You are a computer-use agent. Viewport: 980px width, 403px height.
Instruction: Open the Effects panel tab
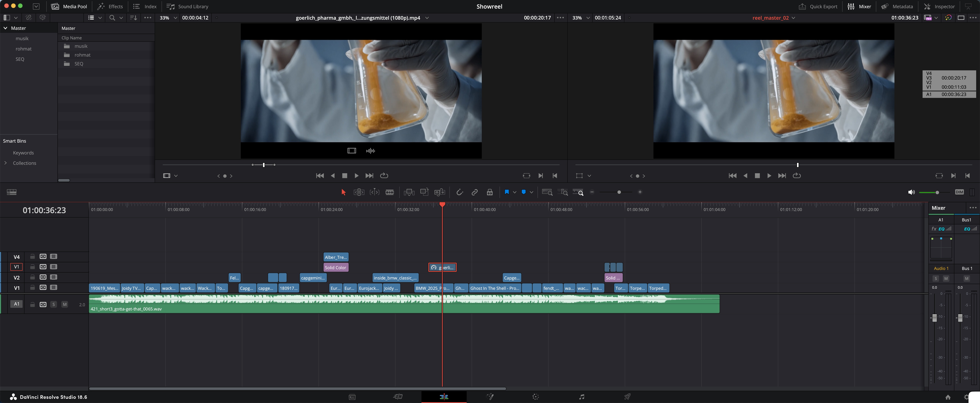pyautogui.click(x=110, y=6)
